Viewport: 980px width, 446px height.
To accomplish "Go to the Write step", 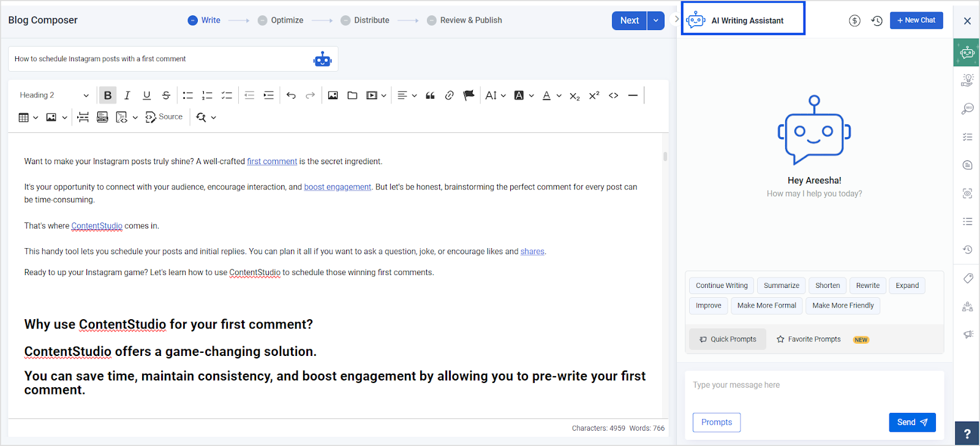I will coord(204,20).
